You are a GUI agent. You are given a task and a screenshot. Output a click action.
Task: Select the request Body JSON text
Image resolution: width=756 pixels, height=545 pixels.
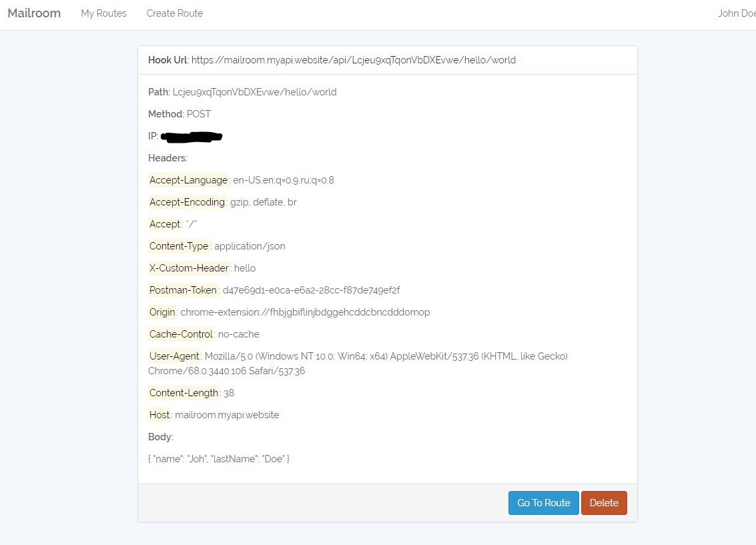(x=220, y=458)
